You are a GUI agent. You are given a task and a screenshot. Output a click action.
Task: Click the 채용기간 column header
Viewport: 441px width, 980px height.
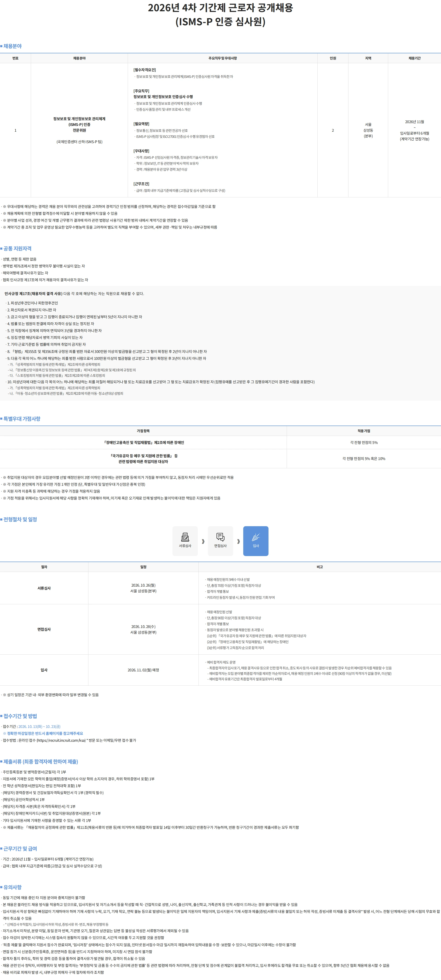[414, 58]
